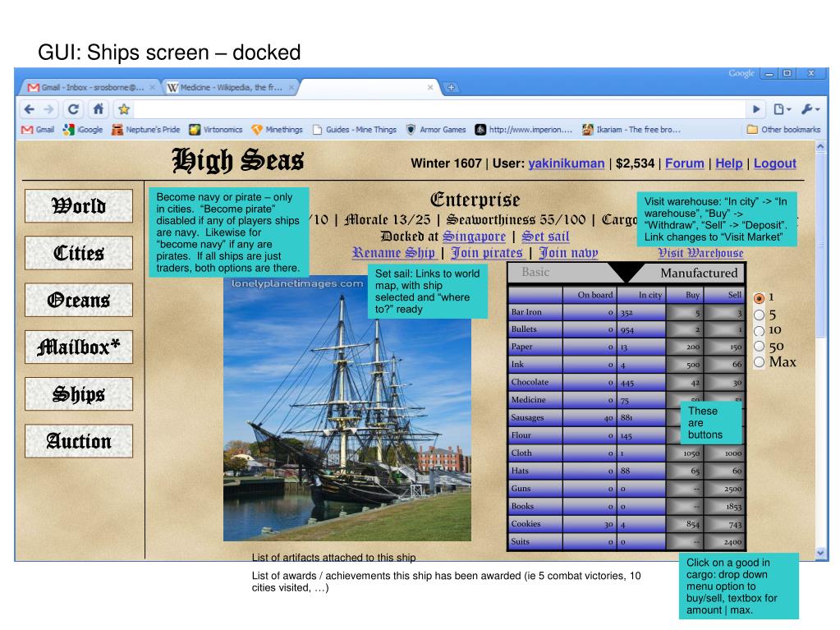The height and width of the screenshot is (630, 840).
Task: Open the imperion bookmark
Action: tap(524, 130)
